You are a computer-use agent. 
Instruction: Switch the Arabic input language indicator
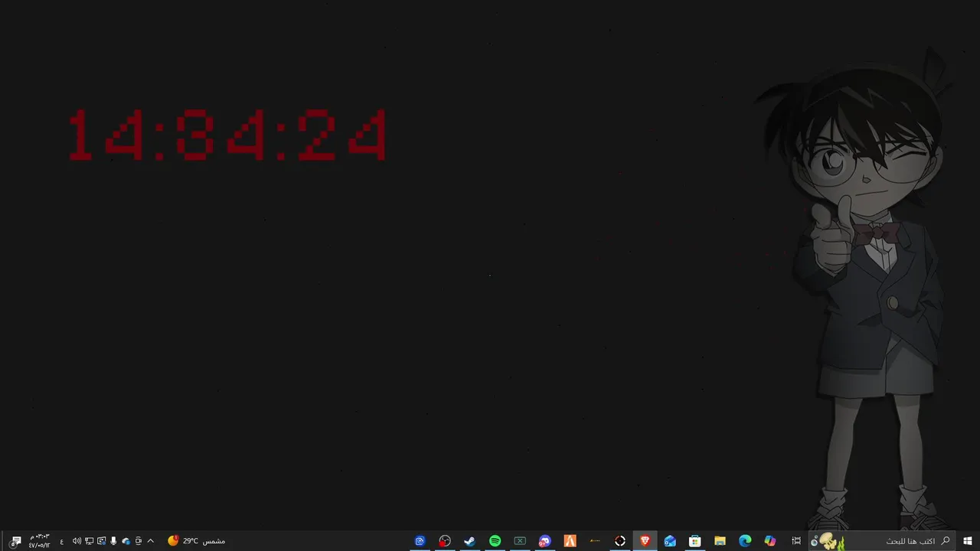(62, 542)
